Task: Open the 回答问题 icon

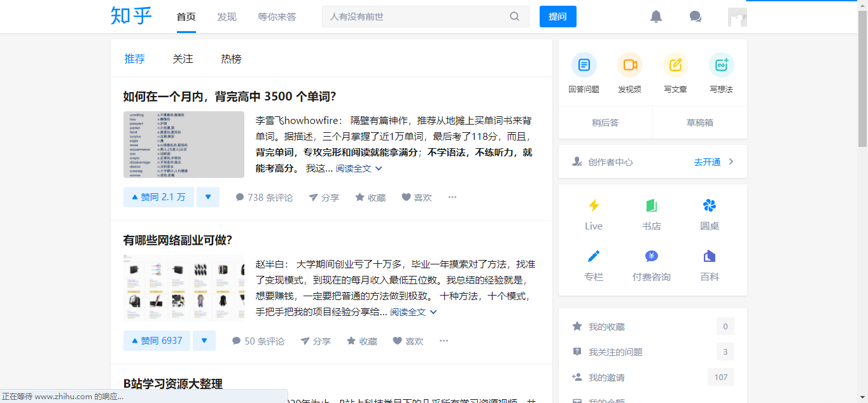Action: [584, 64]
